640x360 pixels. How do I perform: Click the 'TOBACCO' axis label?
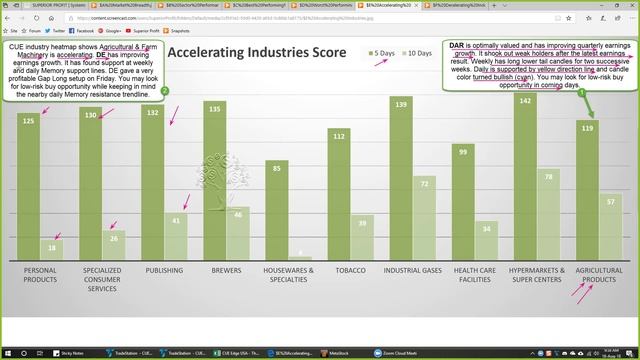click(351, 271)
